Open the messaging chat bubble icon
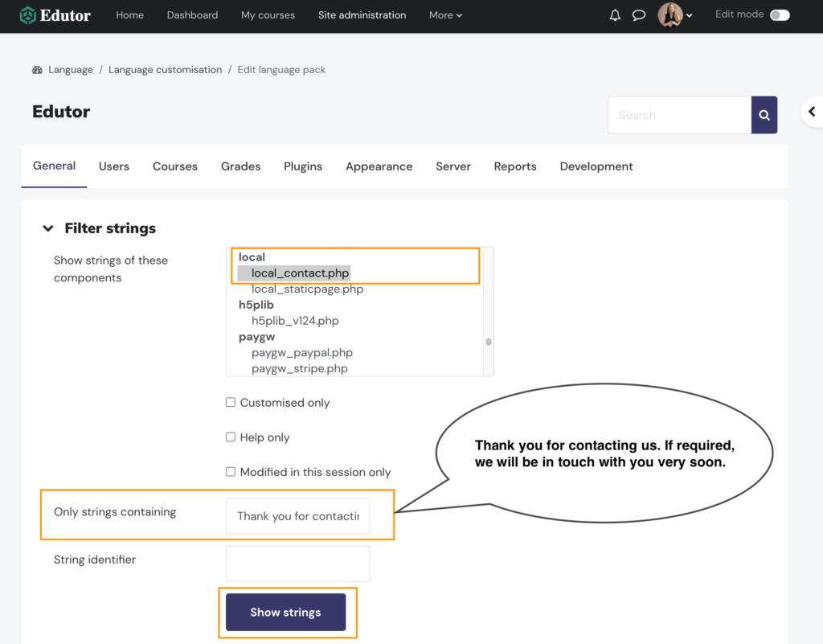 click(639, 14)
